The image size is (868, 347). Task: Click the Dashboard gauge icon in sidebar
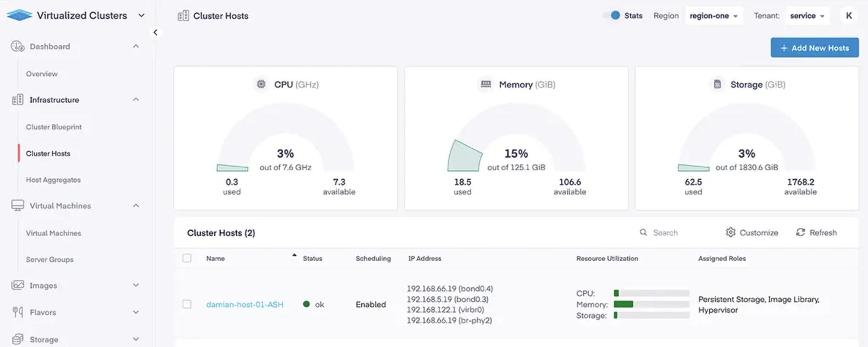[18, 46]
